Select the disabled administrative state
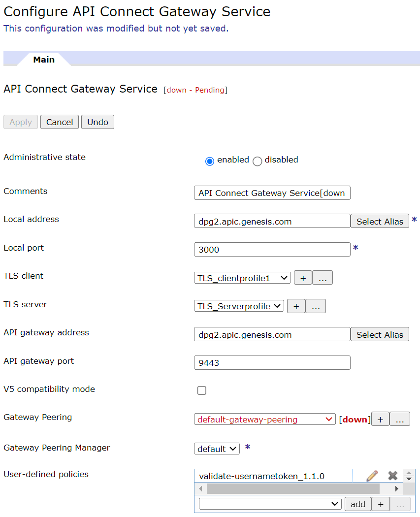This screenshot has width=420, height=517. point(257,161)
